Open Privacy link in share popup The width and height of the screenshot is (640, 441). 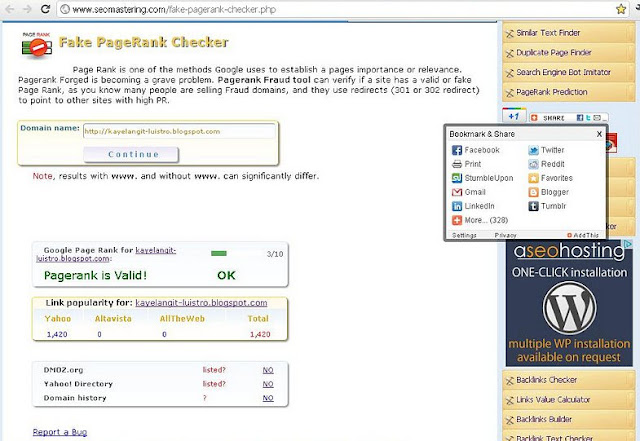pos(505,235)
